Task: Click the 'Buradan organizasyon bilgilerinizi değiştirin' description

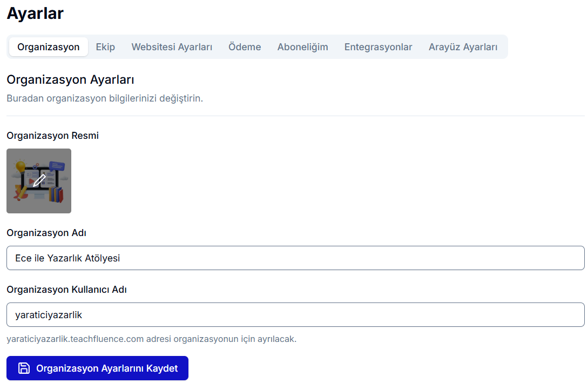Action: click(x=105, y=99)
